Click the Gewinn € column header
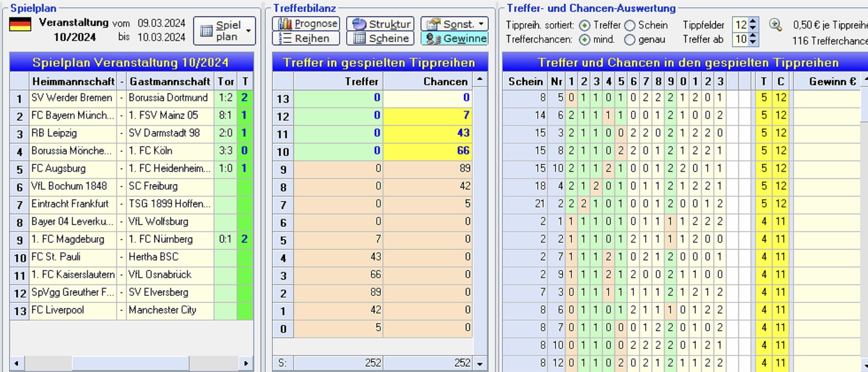 point(827,81)
